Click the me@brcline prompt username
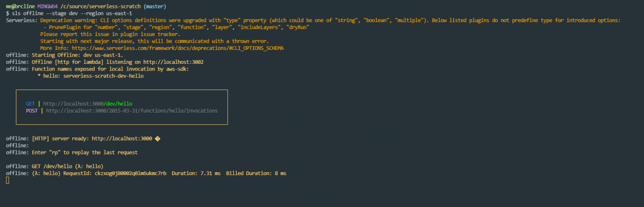Viewport: 644px width, 207px height. click(20, 7)
